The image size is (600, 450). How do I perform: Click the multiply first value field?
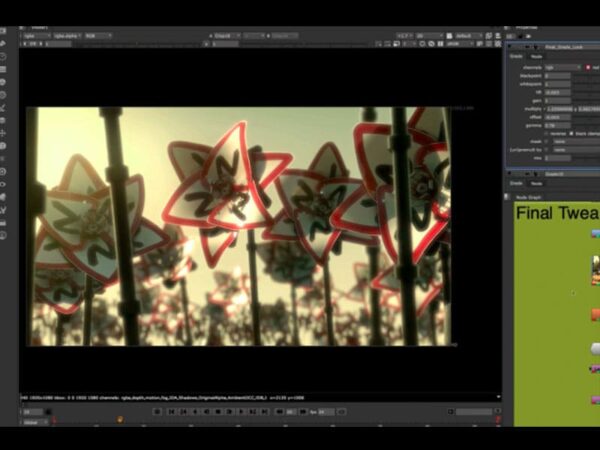(x=559, y=109)
